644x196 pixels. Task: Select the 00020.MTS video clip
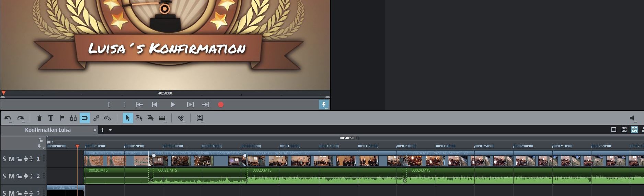click(x=116, y=159)
